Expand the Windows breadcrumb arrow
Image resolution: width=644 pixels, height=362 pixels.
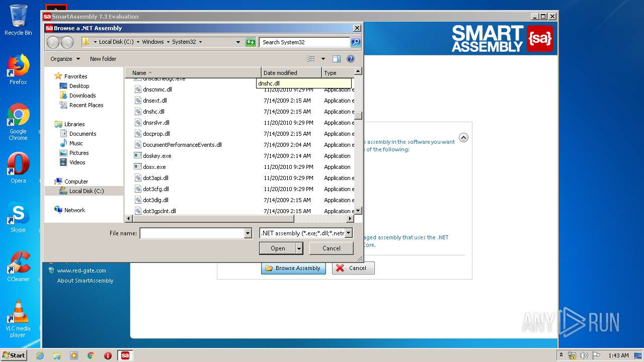pos(168,42)
